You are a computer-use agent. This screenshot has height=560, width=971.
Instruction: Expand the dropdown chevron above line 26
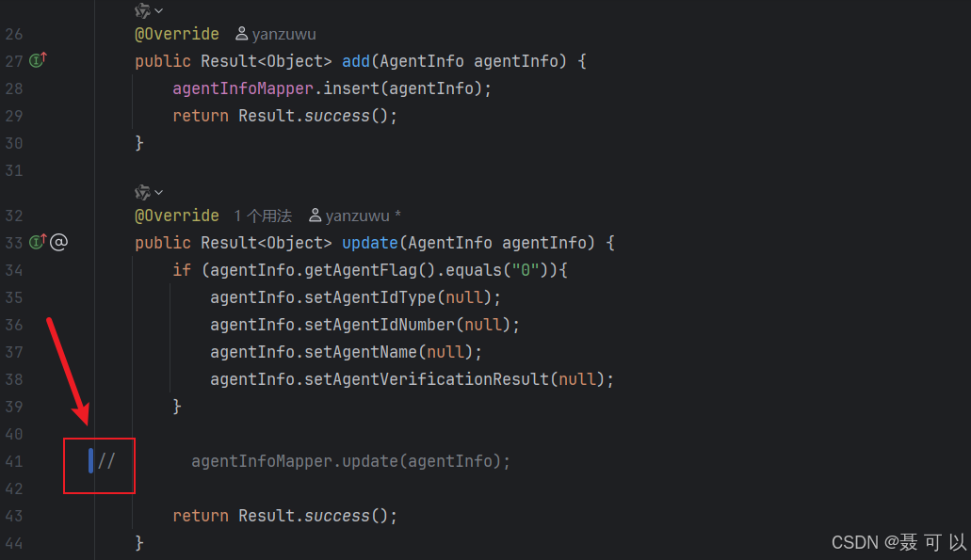coord(158,10)
